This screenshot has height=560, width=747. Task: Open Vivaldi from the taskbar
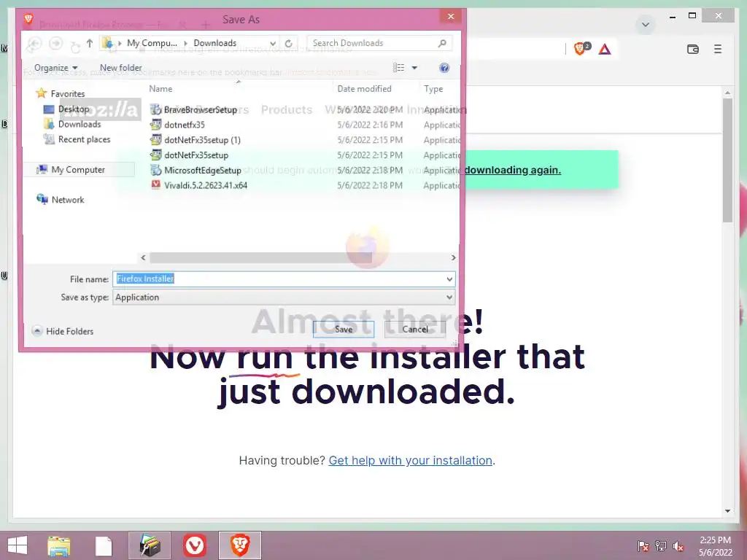click(194, 545)
